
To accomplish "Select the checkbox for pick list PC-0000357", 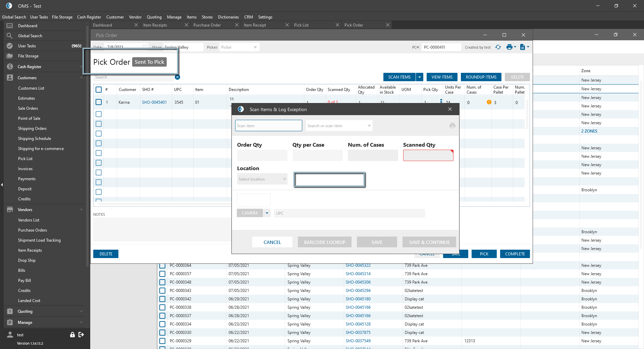I will (162, 274).
